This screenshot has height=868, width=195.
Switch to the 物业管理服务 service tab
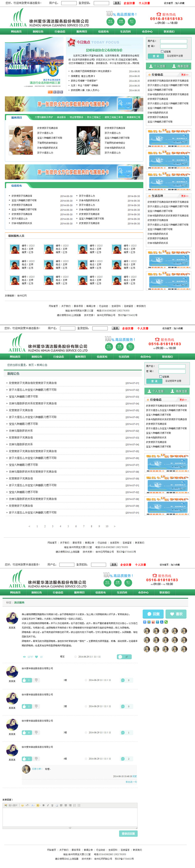click(x=77, y=117)
